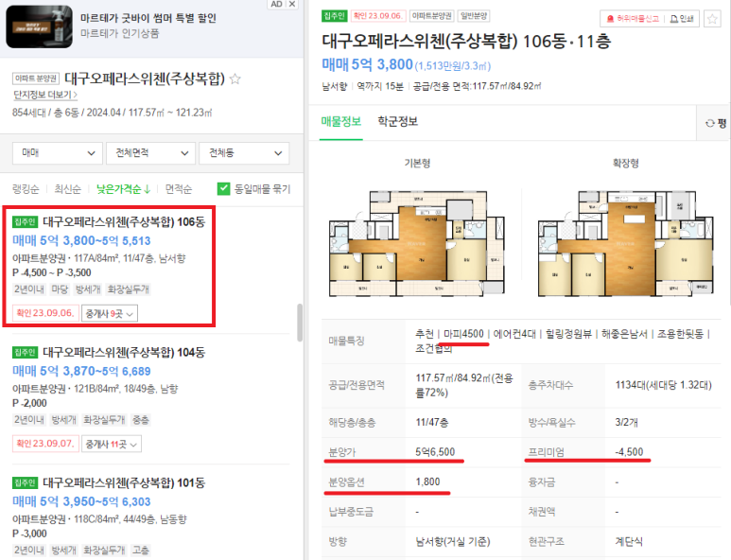The width and height of the screenshot is (731, 560).
Task: Click the 인쇄 print icon
Action: pyautogui.click(x=674, y=19)
